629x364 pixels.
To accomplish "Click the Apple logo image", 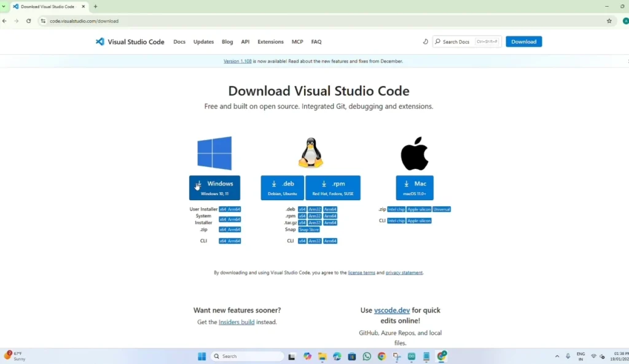I will (x=415, y=153).
